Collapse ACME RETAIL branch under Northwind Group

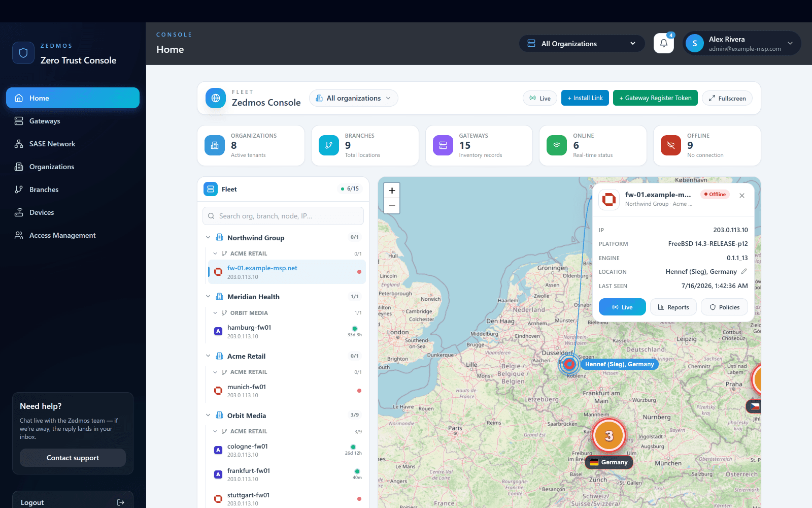pos(215,253)
